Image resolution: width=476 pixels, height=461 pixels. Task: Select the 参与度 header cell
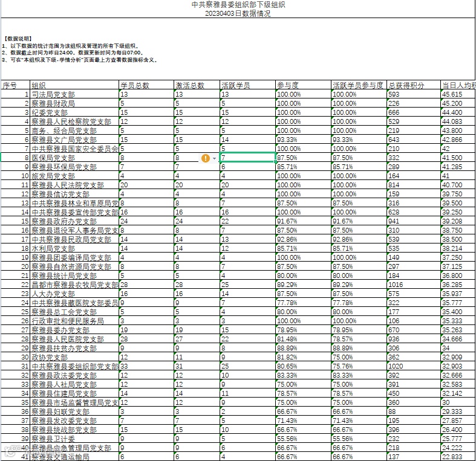click(303, 85)
